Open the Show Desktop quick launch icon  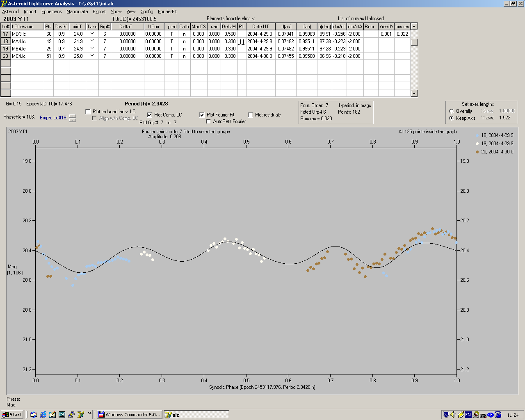click(34, 415)
